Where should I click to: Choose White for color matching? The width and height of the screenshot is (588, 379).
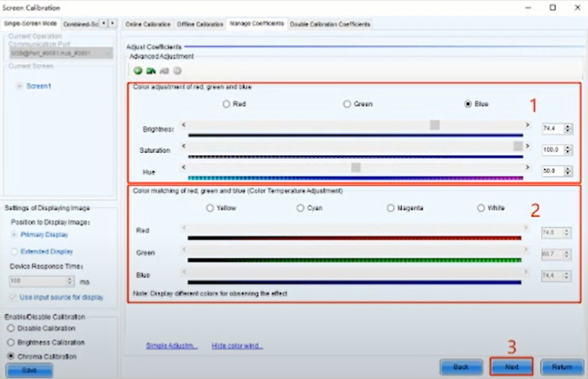(x=481, y=208)
